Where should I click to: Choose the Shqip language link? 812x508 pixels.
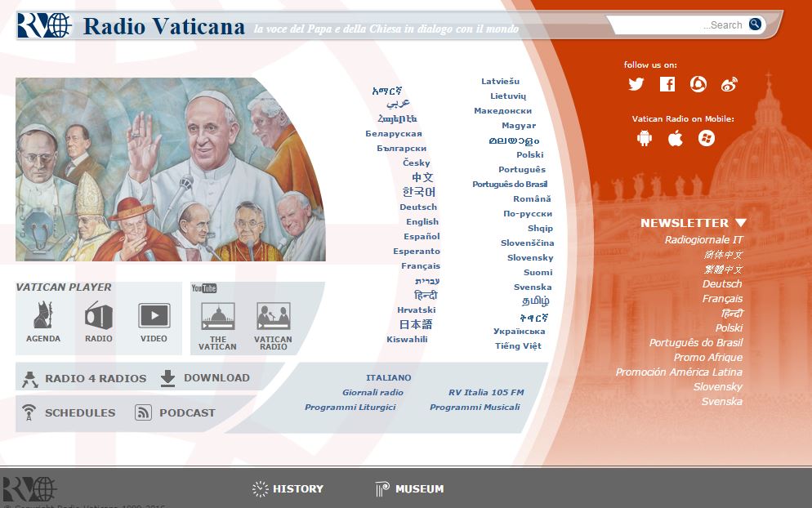[540, 229]
